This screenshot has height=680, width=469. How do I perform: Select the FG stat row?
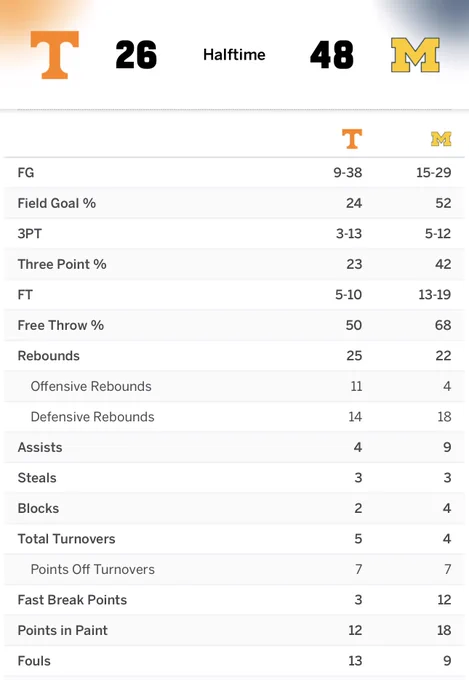click(234, 173)
